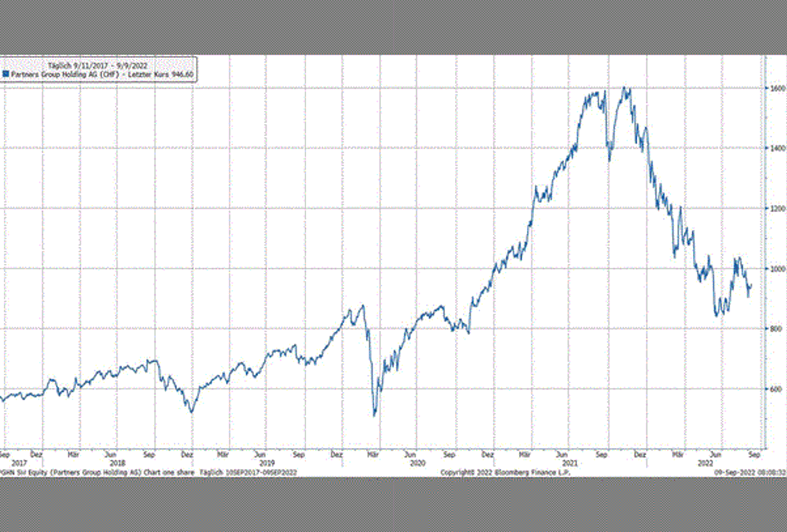
Task: Select the 1000 price axis label
Action: [x=777, y=269]
